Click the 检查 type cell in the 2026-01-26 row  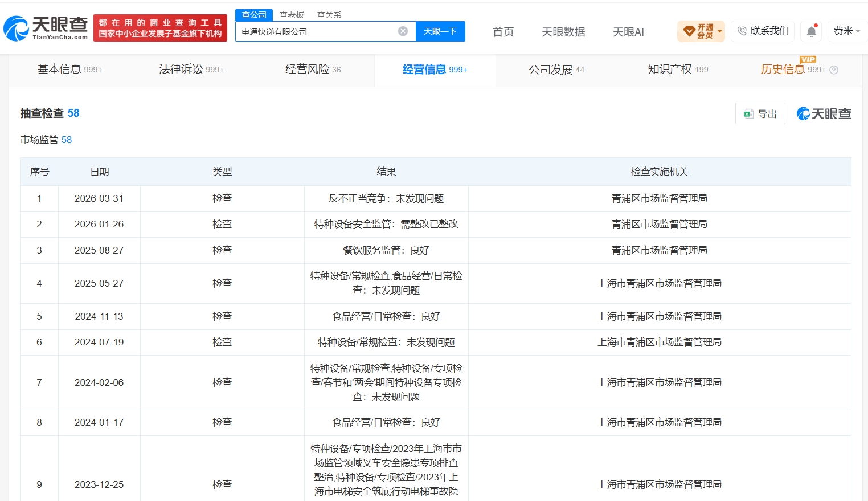(x=222, y=224)
